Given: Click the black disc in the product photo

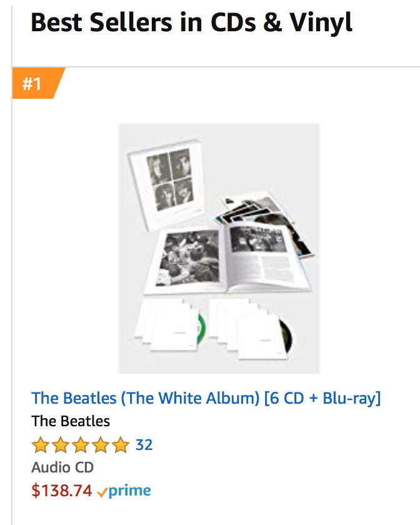Looking at the screenshot, I should pyautogui.click(x=289, y=333).
